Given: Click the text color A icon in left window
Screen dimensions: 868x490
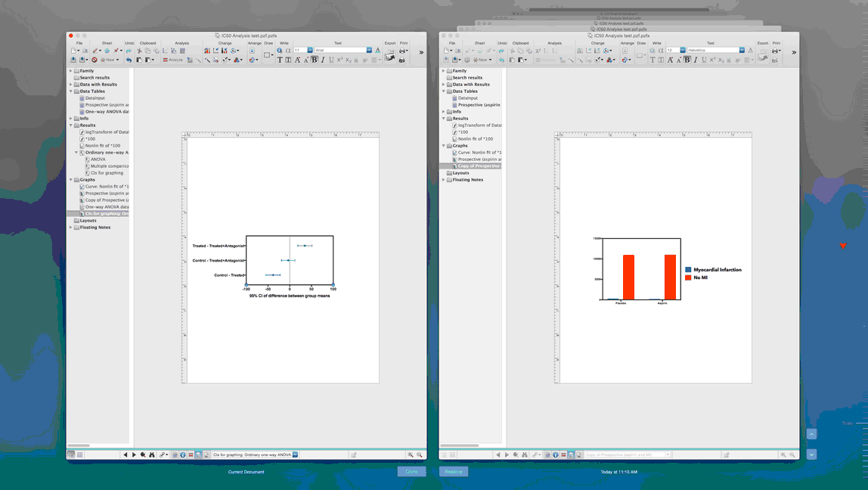Looking at the screenshot, I should point(378,51).
